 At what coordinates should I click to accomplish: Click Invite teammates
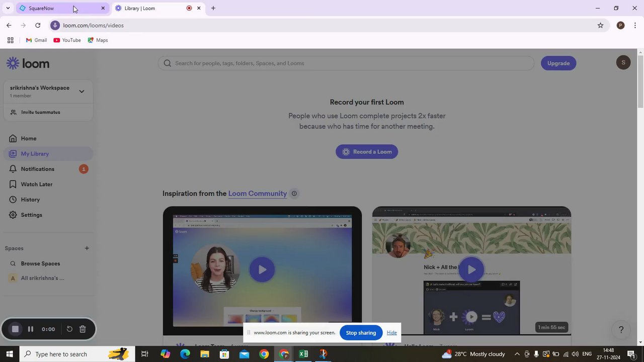(40, 112)
